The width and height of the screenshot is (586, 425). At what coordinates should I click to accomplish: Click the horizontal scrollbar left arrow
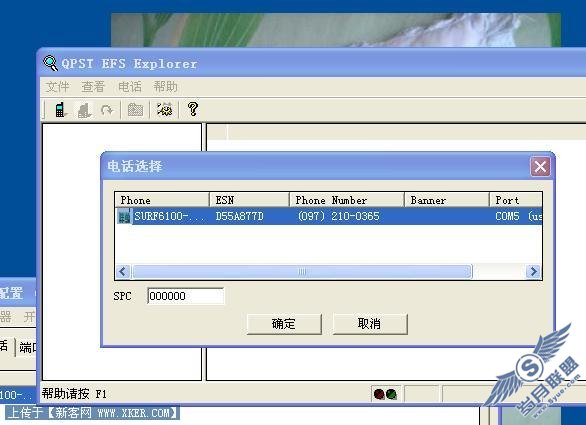point(123,271)
